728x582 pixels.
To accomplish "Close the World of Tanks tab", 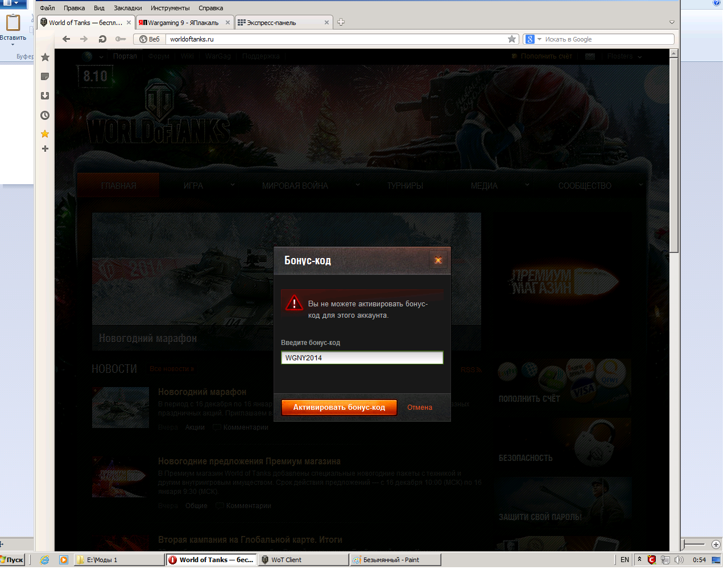I will click(129, 23).
